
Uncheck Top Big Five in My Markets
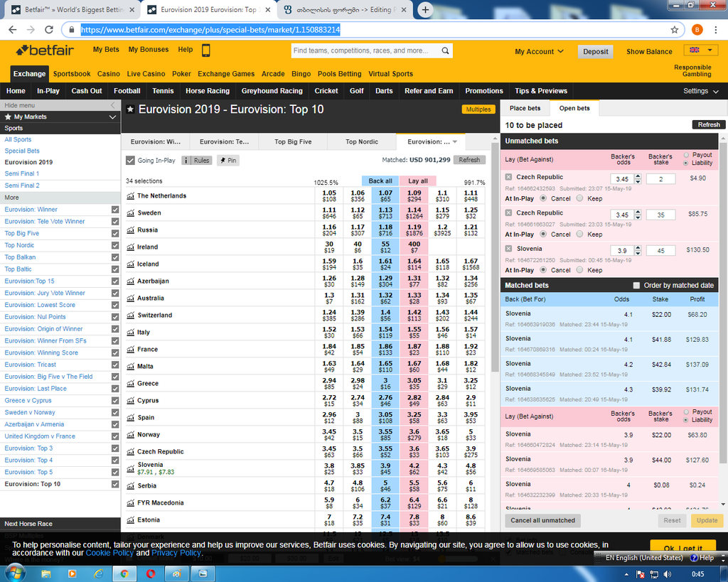(115, 234)
